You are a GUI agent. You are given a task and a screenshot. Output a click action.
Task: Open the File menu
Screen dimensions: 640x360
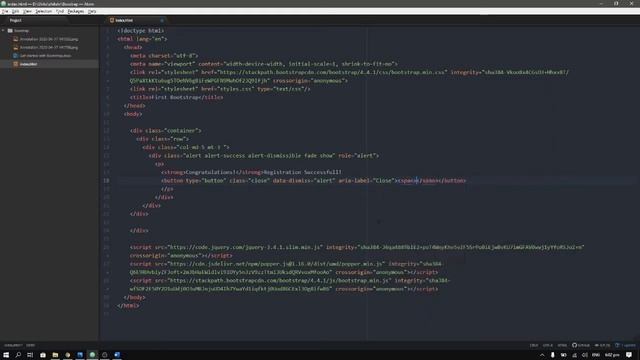click(x=4, y=11)
